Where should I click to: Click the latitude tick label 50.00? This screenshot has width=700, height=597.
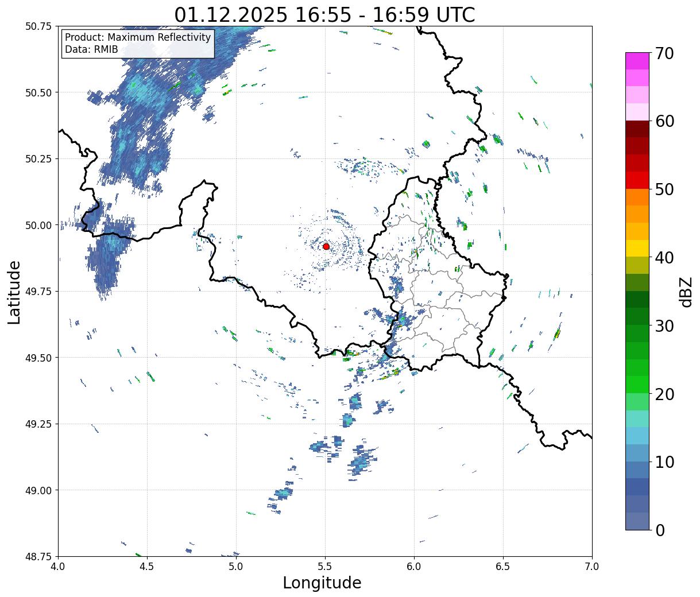point(38,225)
